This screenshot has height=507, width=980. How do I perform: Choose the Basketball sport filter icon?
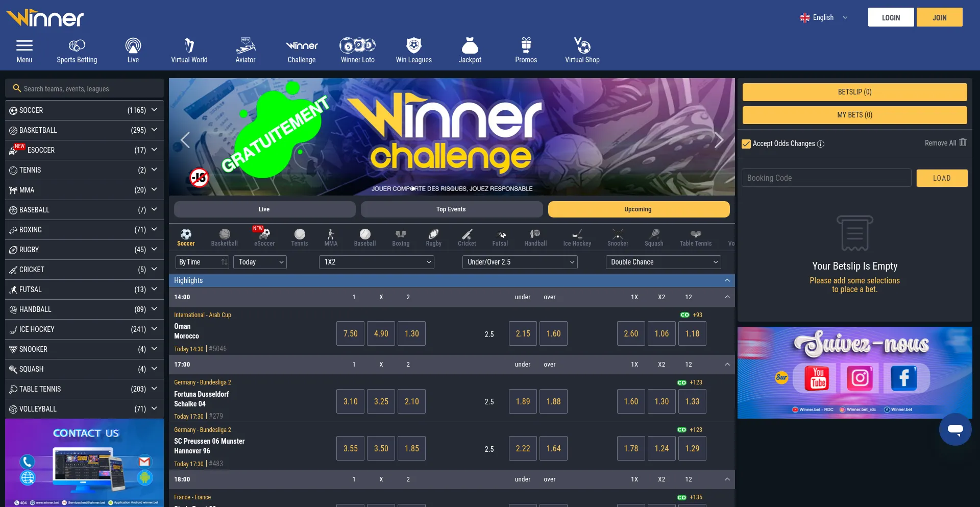point(225,234)
